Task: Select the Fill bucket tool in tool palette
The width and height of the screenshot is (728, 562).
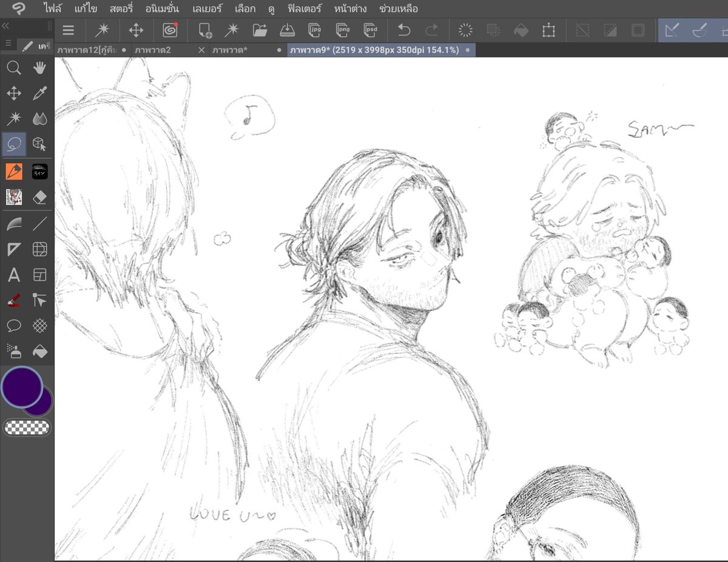Action: (40, 351)
